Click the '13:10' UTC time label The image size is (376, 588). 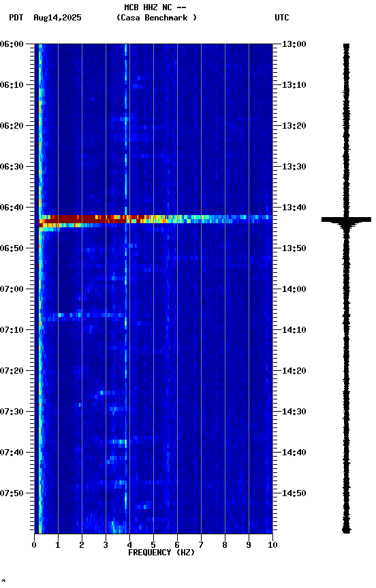tap(294, 85)
